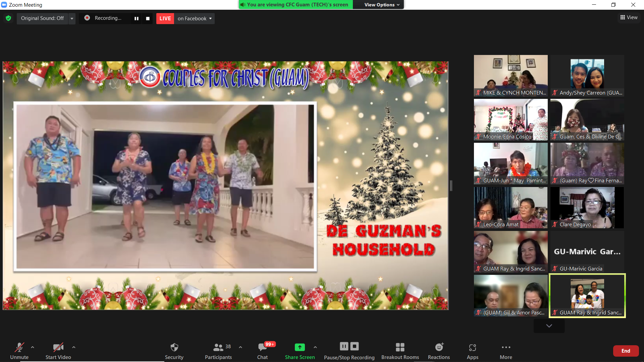644x362 pixels.
Task: Open the More options menu
Action: (506, 351)
